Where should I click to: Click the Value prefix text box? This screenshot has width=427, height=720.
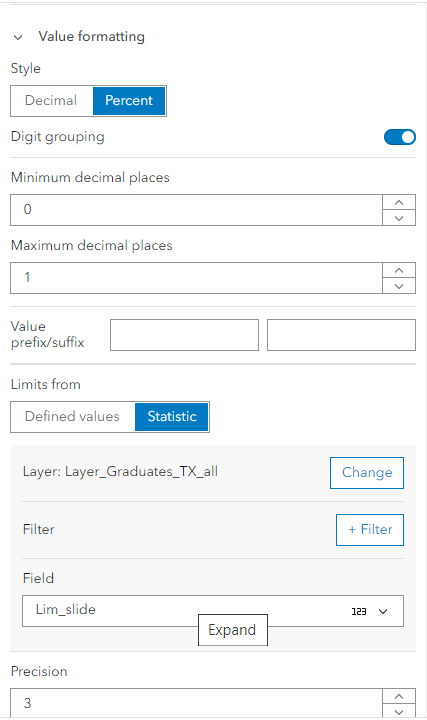[x=185, y=335]
